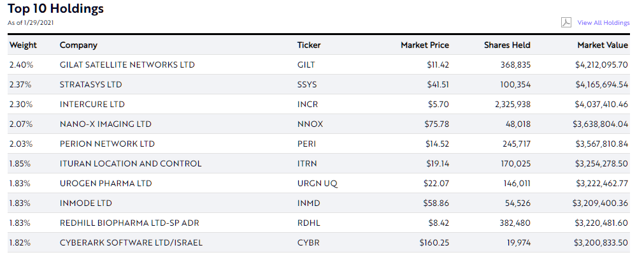Screen dimensions: 644x257
Task: Select InMode Ltd holding
Action: pos(86,203)
